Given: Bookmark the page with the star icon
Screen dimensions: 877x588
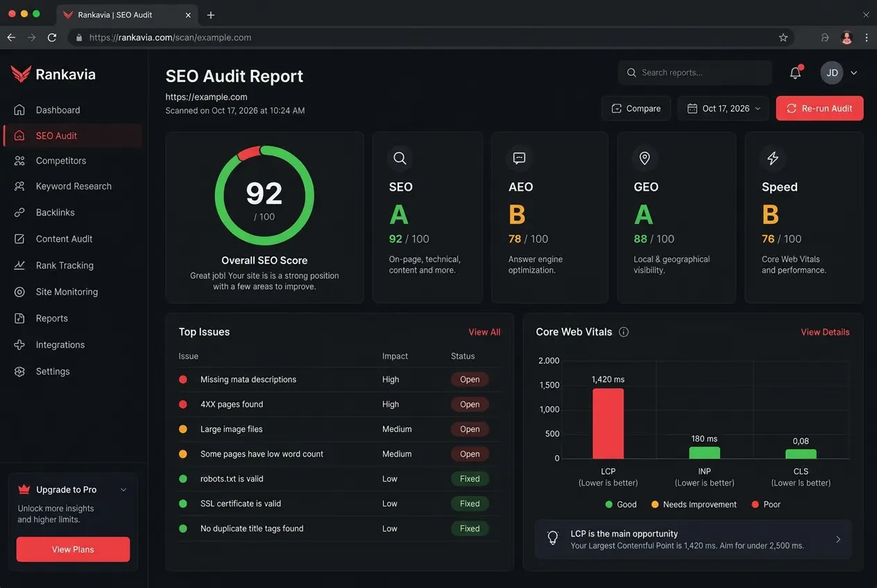Looking at the screenshot, I should coord(783,37).
